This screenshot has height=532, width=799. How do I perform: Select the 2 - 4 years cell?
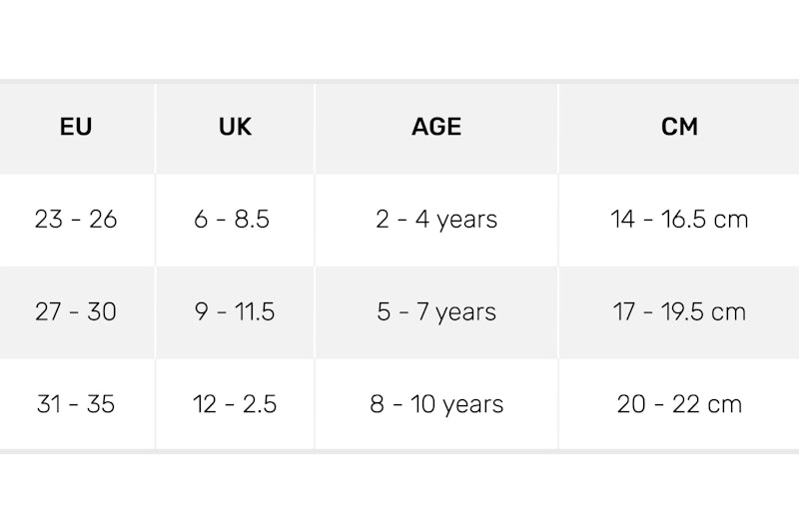[436, 220]
